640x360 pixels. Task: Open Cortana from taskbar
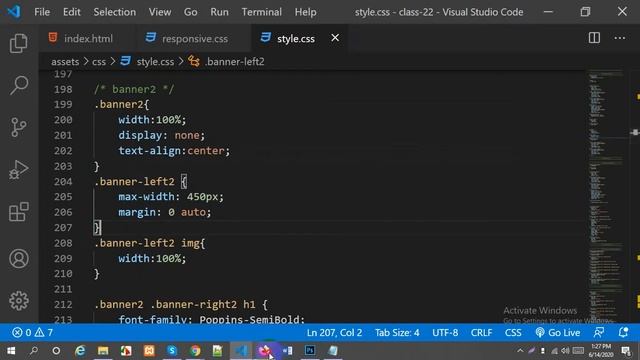56,351
